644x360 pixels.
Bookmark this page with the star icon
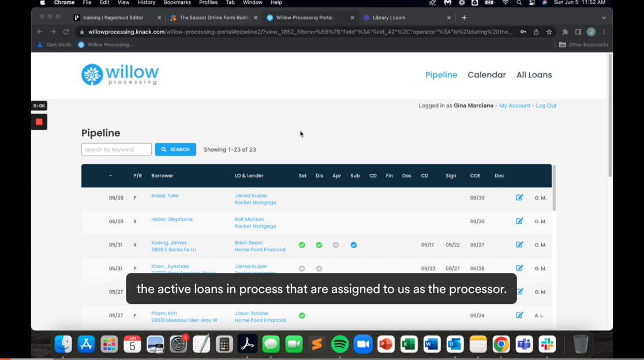[x=549, y=32]
